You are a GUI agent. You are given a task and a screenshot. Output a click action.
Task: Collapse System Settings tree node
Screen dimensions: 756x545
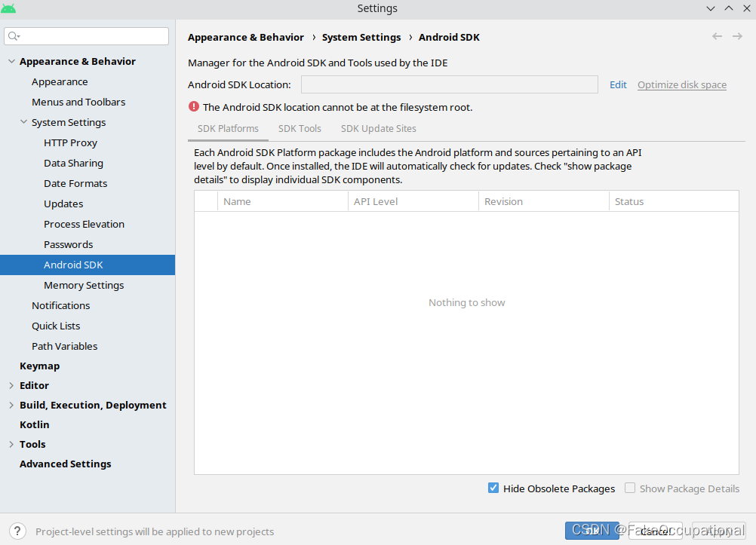point(23,122)
